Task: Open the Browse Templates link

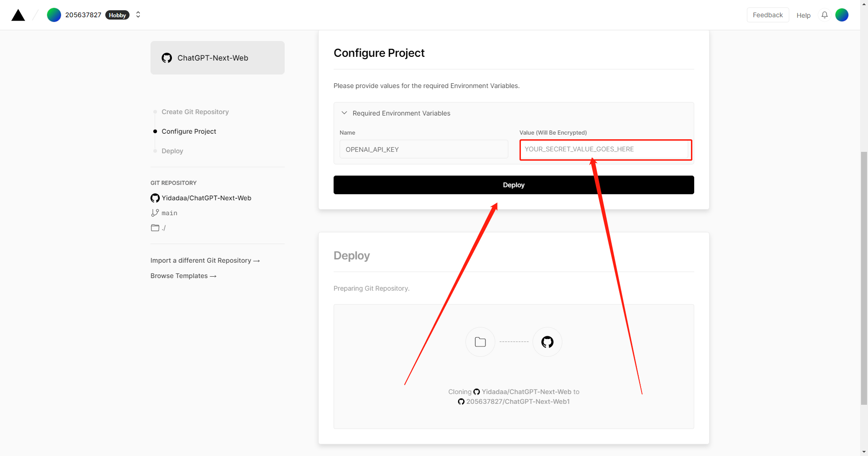Action: click(x=183, y=276)
